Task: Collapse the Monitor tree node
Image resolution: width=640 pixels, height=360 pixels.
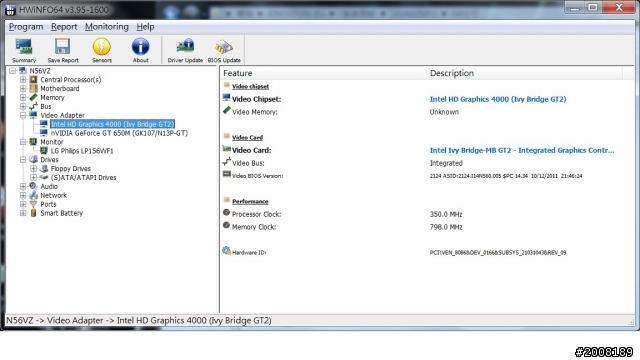Action: point(23,142)
